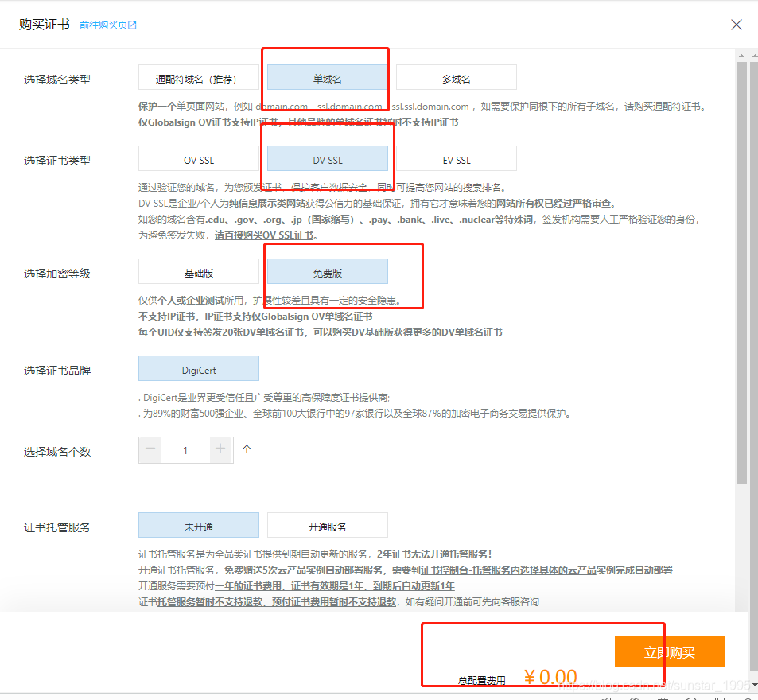This screenshot has height=700, width=758.
Task: Click the 请直接购买OV SSL证书 link
Action: [266, 235]
